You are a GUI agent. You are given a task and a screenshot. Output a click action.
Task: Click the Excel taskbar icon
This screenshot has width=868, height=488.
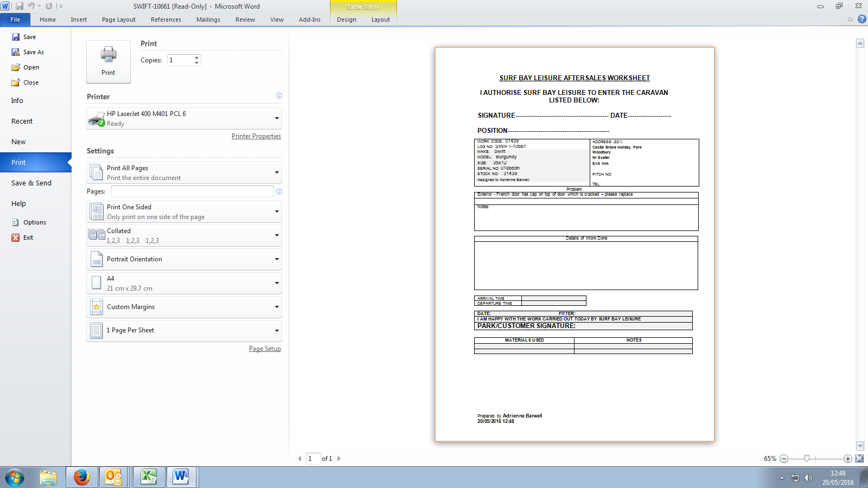(x=148, y=477)
